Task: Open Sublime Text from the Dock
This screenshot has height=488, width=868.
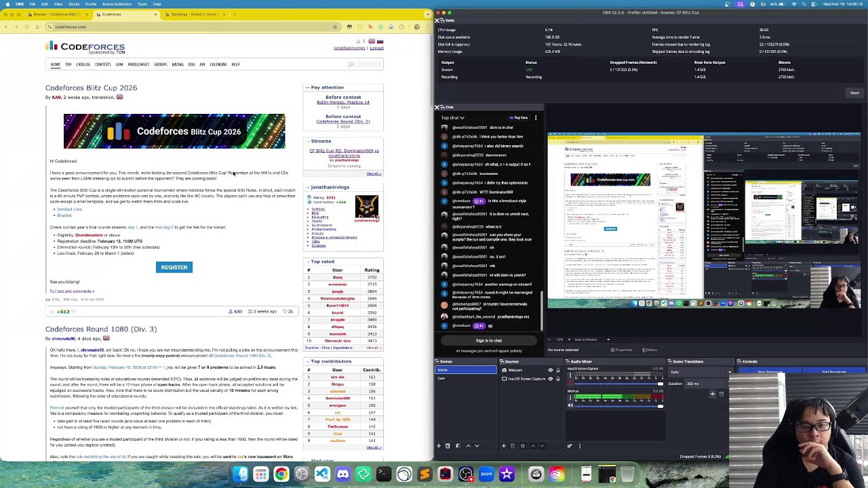Action: coord(425,474)
